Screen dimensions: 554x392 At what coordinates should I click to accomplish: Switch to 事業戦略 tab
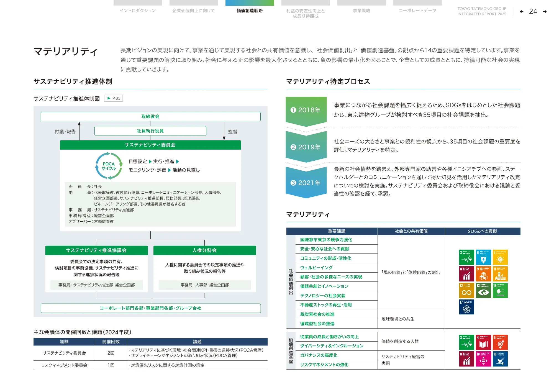(x=361, y=11)
